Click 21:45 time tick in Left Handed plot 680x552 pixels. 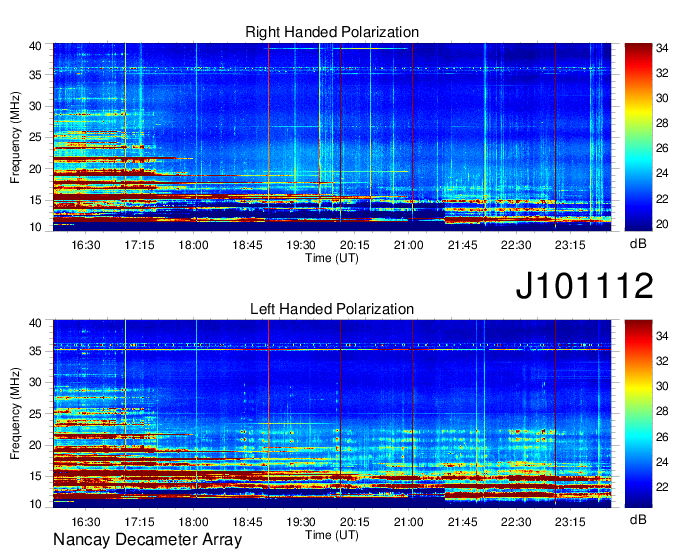[x=462, y=522]
